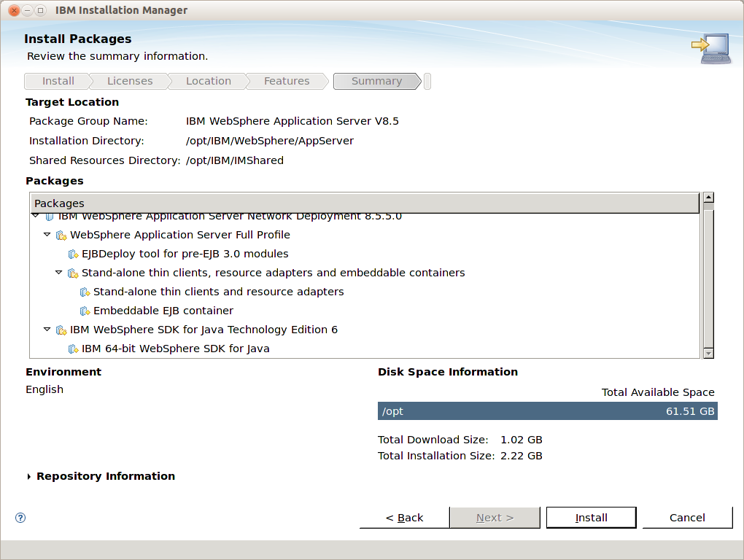
Task: Click the Stand-alone thin clients and resource adapters icon
Action: point(85,292)
